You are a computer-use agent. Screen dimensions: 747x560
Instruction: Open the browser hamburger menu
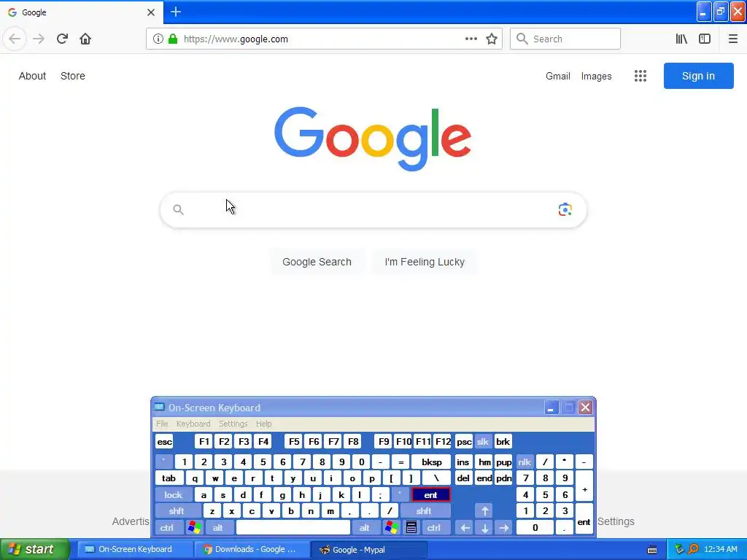[x=732, y=39]
